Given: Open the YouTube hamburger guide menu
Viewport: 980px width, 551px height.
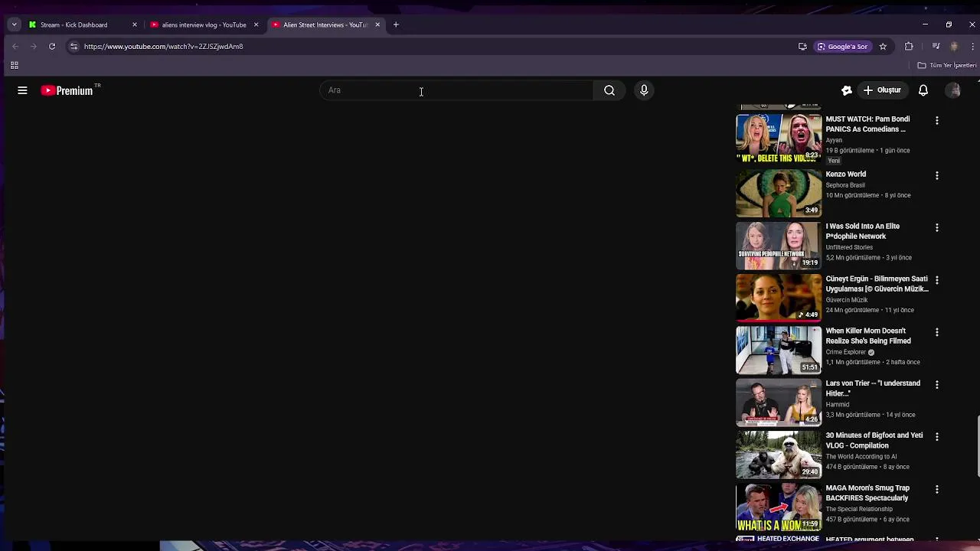Looking at the screenshot, I should [22, 90].
